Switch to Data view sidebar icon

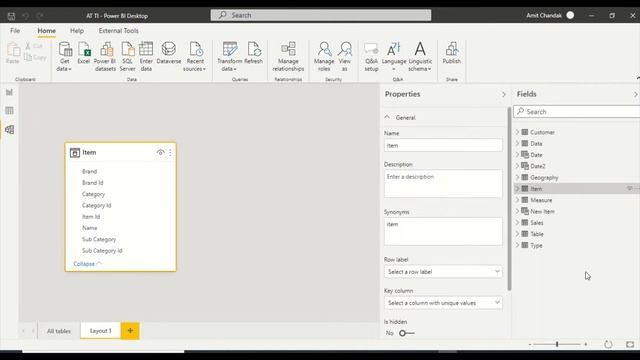point(9,111)
